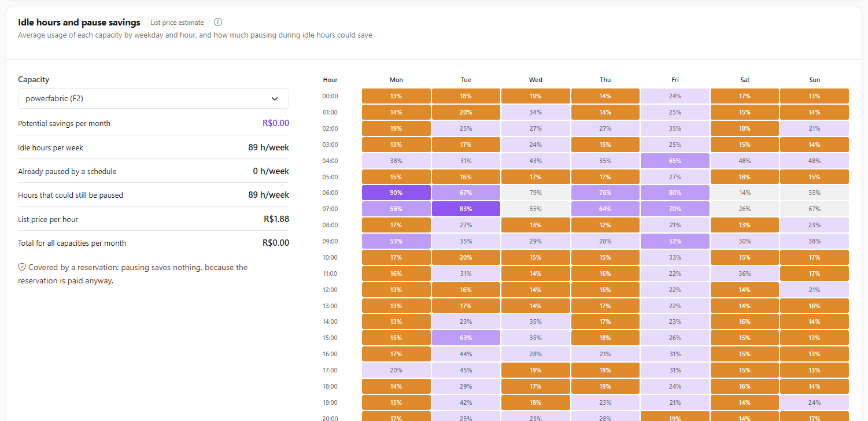Click the 89 h/week value for Hours that could still be paused
868x421 pixels.
(268, 195)
